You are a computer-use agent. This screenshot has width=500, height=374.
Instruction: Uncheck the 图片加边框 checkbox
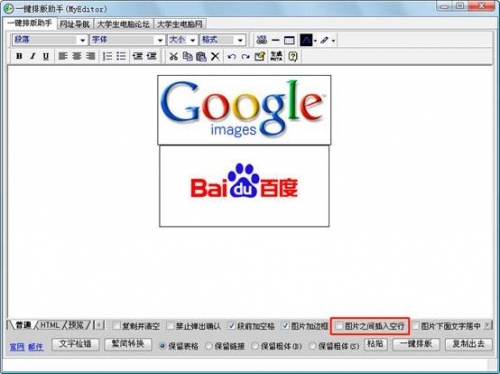[285, 326]
